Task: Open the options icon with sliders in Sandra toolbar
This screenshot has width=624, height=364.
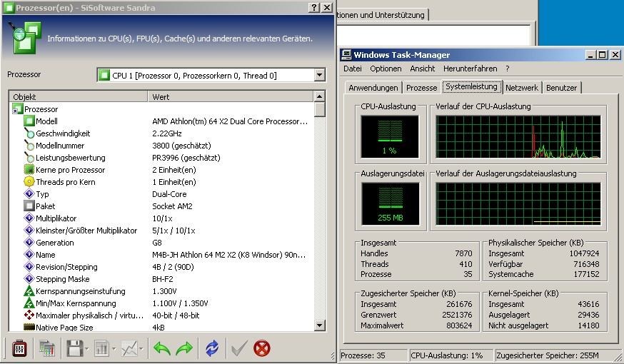Action: [x=19, y=349]
